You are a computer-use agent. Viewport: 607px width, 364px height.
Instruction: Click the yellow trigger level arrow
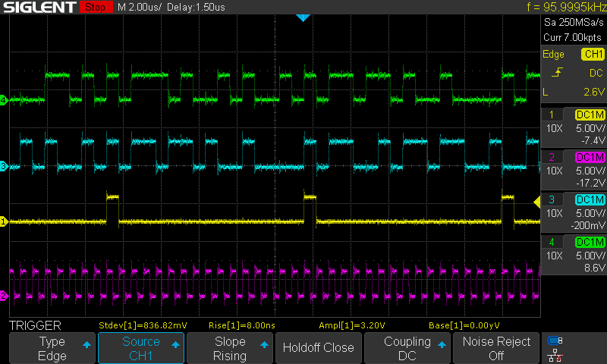(537, 202)
